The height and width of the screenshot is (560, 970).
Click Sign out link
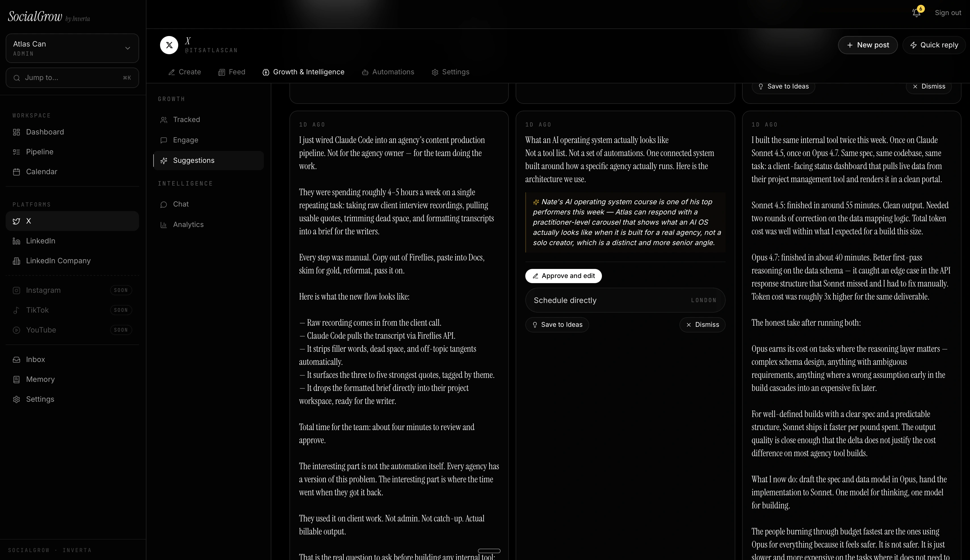[x=948, y=13]
